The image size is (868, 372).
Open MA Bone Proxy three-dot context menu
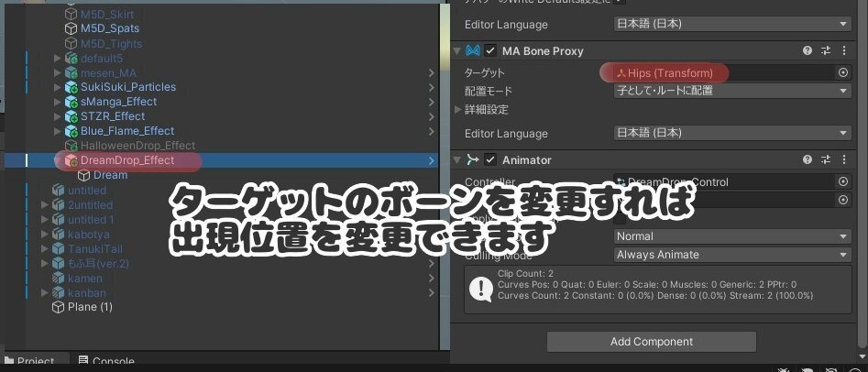(x=844, y=51)
